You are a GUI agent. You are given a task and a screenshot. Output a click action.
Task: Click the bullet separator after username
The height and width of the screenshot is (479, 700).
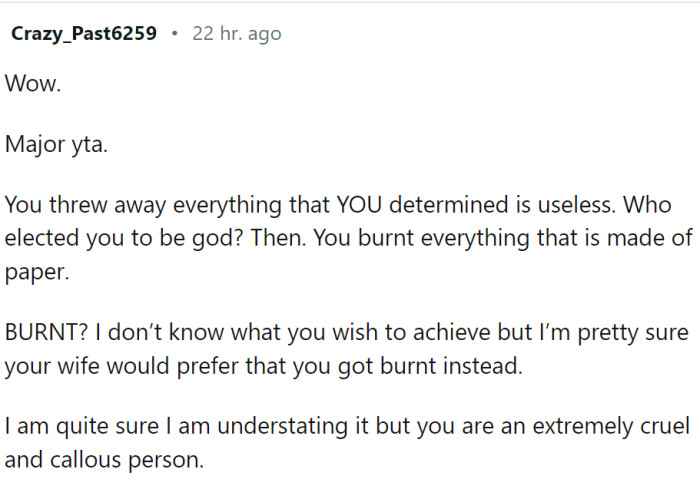174,34
